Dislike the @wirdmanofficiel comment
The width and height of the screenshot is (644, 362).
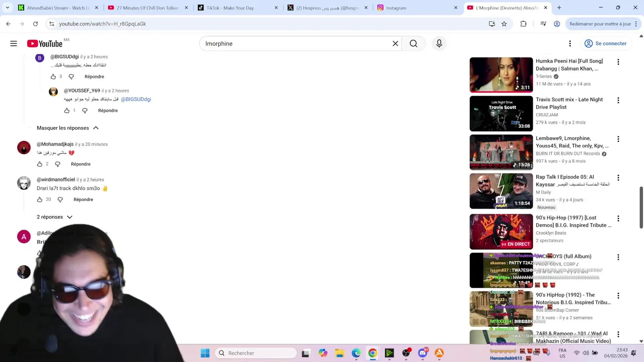pos(60,200)
